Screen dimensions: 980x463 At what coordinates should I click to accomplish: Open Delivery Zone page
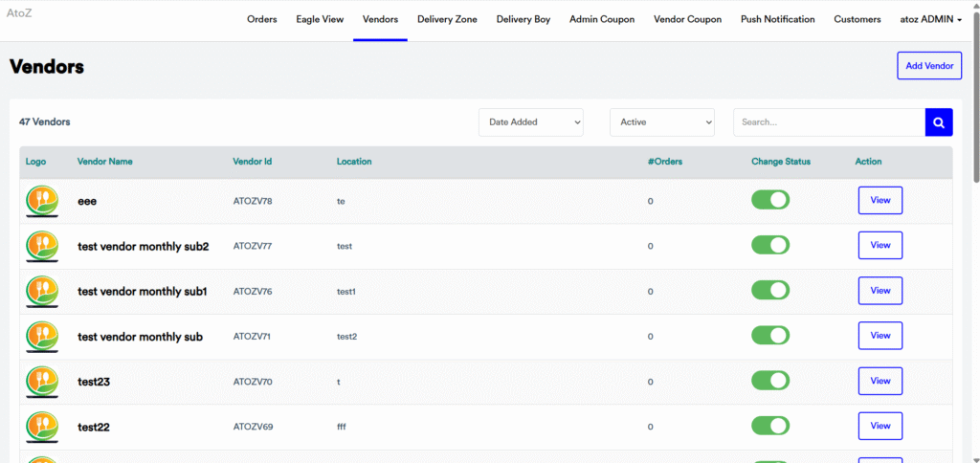[x=448, y=19]
